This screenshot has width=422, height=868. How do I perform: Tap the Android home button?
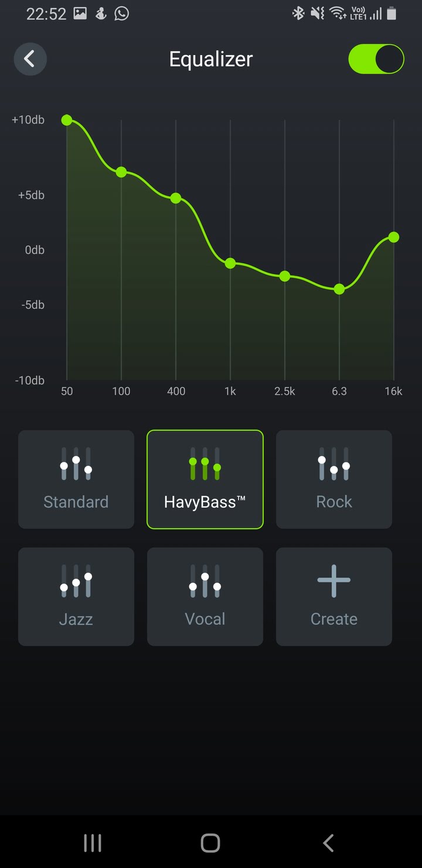(x=210, y=843)
